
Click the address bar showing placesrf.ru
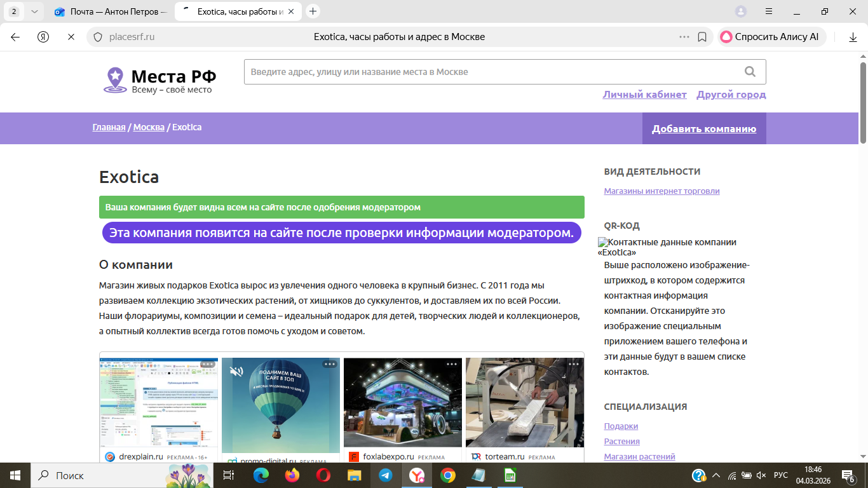pos(399,37)
